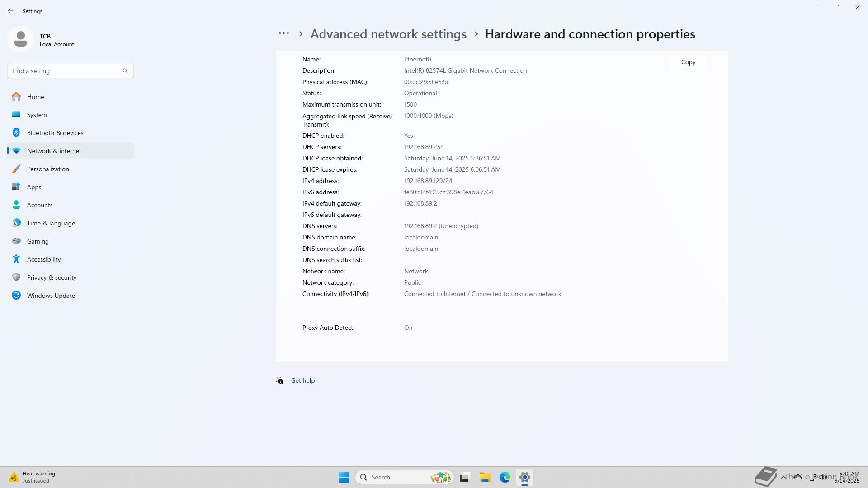Show hidden system tray icons chevron
868x488 pixels.
pos(783,477)
